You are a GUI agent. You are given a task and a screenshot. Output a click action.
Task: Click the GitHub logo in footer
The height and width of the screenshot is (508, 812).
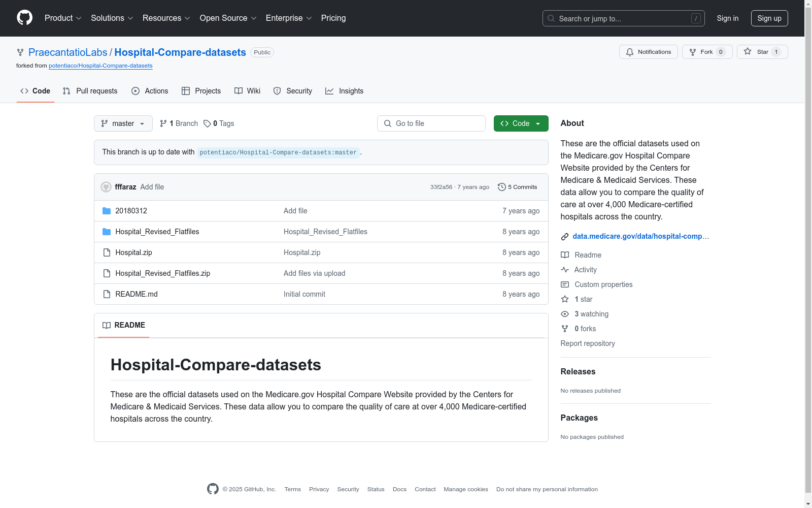coord(213,489)
